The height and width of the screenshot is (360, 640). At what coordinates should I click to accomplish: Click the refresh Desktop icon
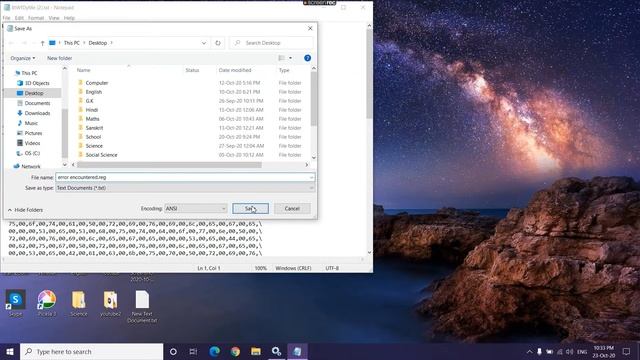tap(218, 43)
